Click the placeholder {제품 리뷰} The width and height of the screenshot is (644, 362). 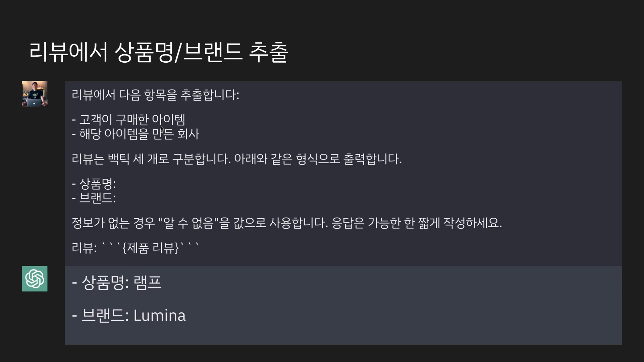[151, 248]
